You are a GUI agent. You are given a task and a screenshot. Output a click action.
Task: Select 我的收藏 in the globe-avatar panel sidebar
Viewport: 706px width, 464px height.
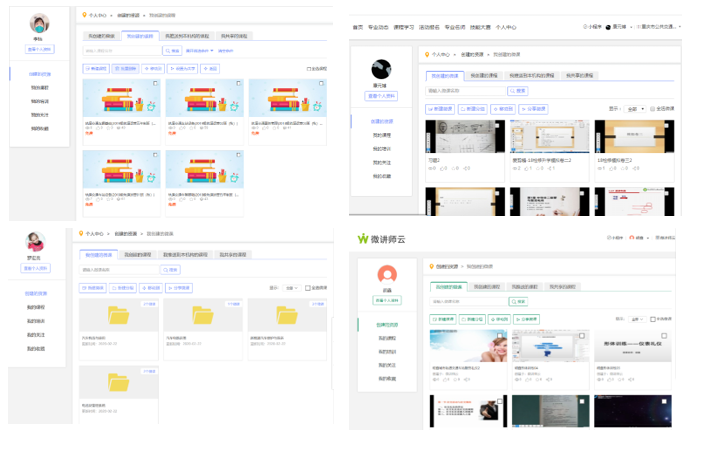point(381,176)
